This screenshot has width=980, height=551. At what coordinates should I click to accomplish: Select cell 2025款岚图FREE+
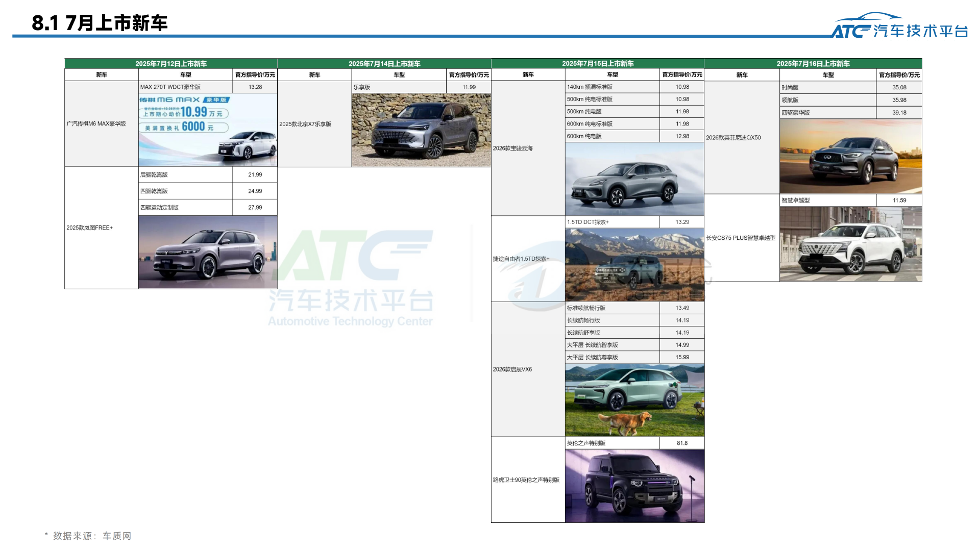[102, 228]
